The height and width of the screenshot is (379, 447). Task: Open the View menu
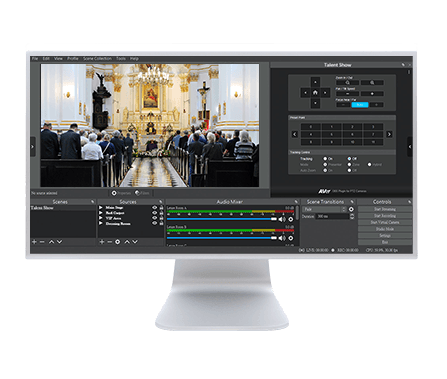(x=58, y=59)
